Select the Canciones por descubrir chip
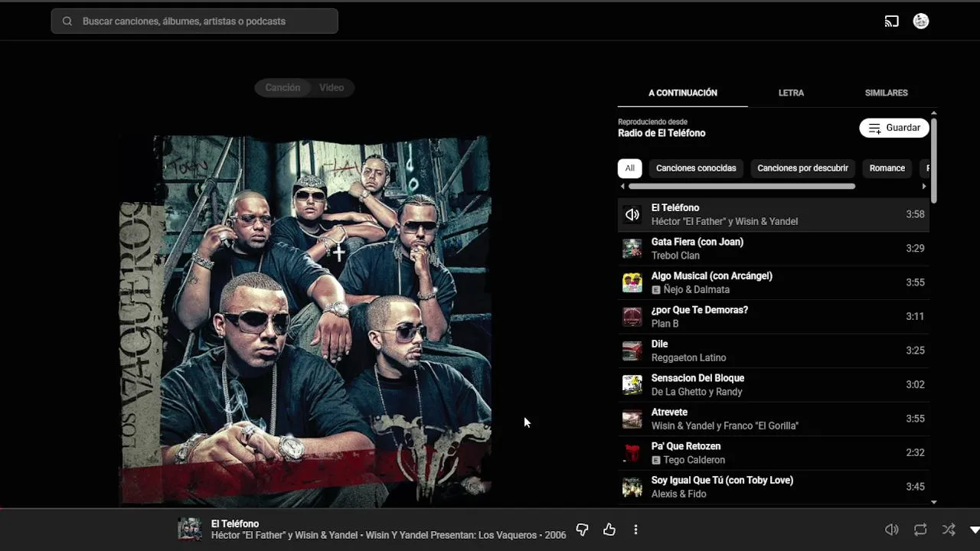This screenshot has height=551, width=980. (802, 168)
